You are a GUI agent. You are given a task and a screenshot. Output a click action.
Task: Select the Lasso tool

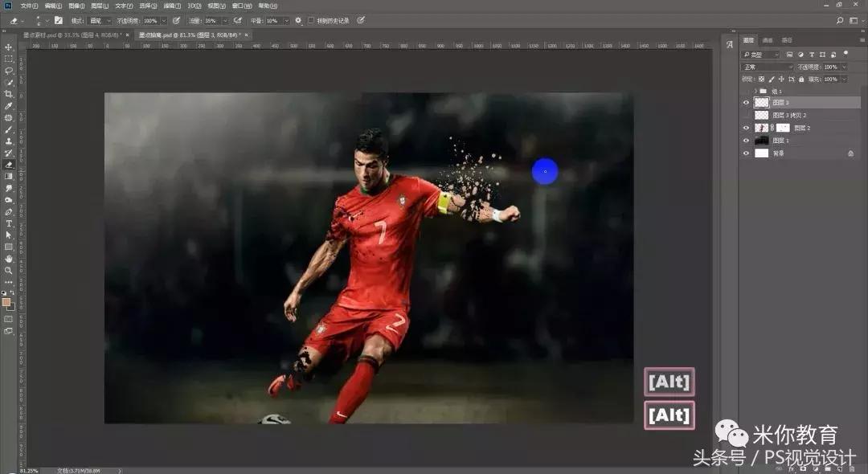[x=9, y=71]
